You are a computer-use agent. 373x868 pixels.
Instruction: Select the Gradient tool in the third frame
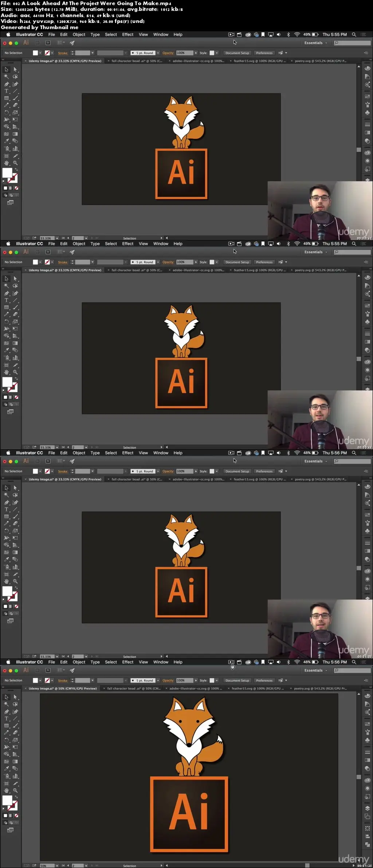coord(15,552)
